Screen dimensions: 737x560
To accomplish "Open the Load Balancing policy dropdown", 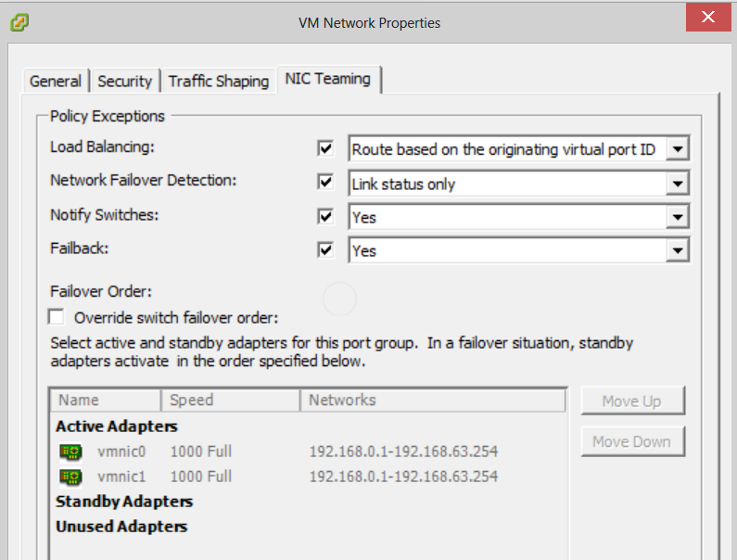I will tap(679, 149).
